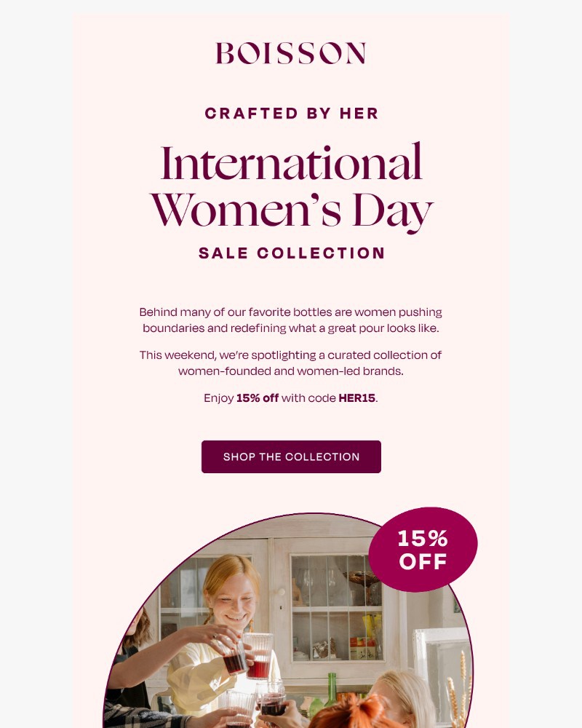Viewport: 582px width, 728px height.
Task: Click the SHOP THE COLLECTION button
Action: click(291, 456)
